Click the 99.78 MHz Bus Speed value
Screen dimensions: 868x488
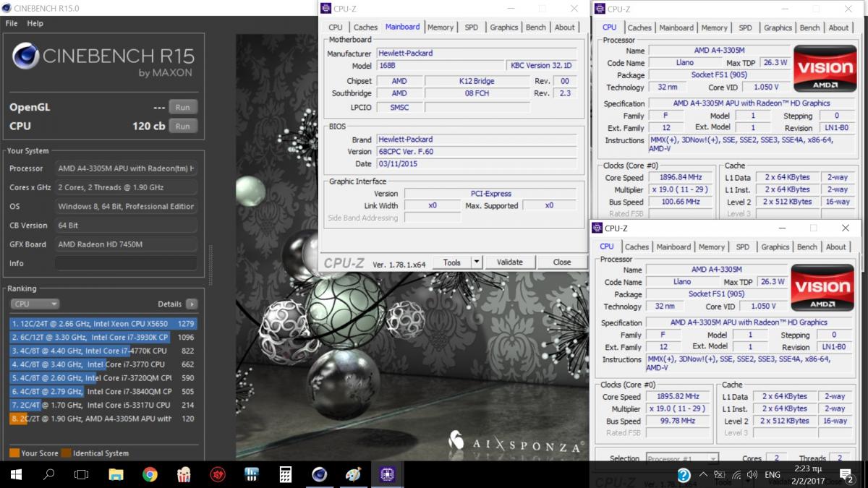[x=678, y=421]
